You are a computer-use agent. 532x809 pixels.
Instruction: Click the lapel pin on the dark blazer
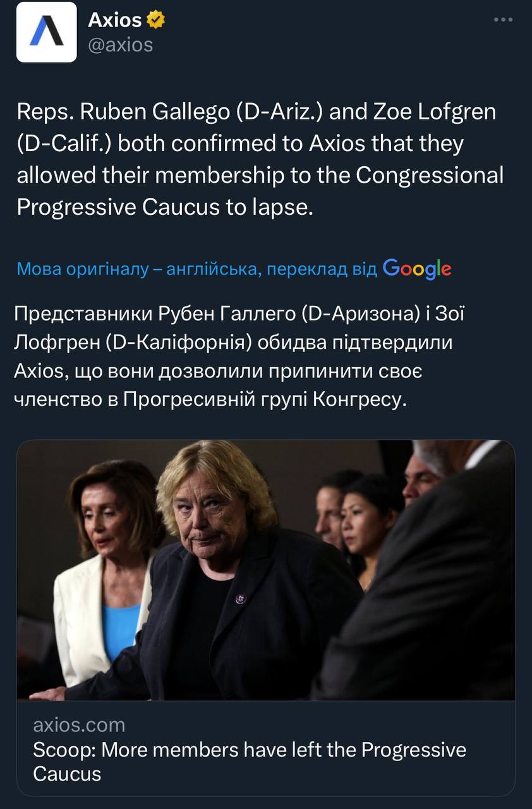click(240, 598)
